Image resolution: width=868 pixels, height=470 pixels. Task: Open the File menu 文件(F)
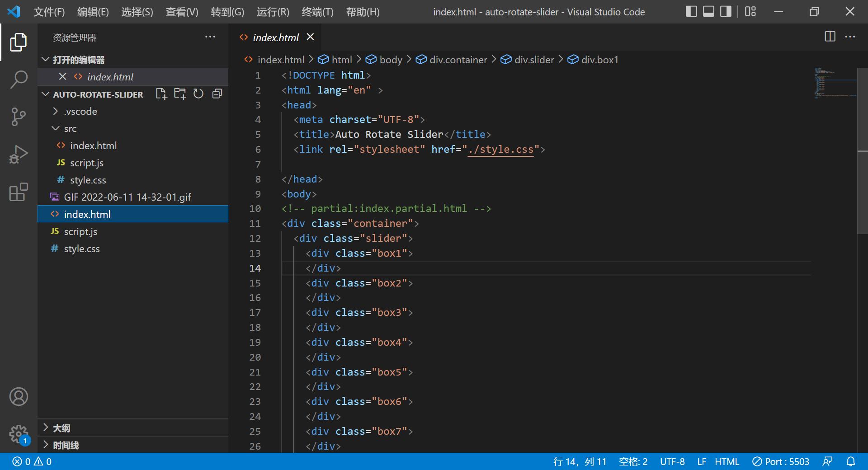click(x=49, y=12)
